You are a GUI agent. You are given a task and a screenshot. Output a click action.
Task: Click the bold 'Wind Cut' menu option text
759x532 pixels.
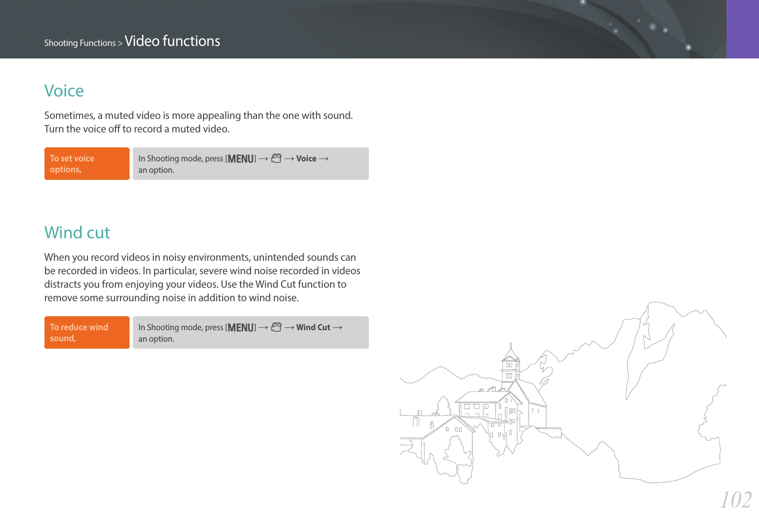coord(313,327)
